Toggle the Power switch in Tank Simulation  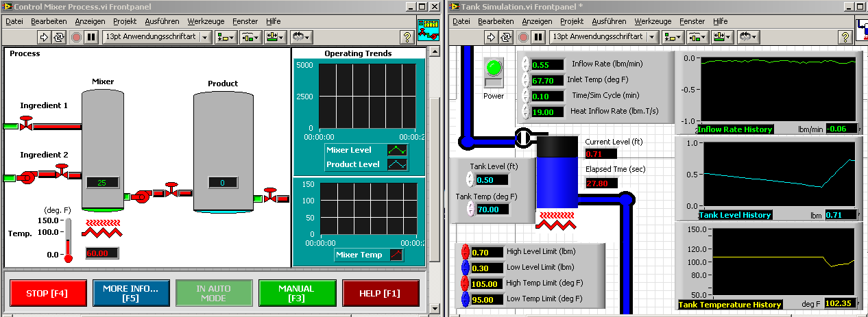(x=494, y=82)
